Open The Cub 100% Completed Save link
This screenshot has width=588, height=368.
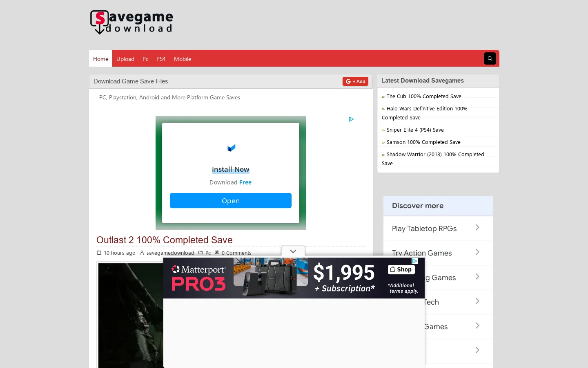tap(424, 96)
